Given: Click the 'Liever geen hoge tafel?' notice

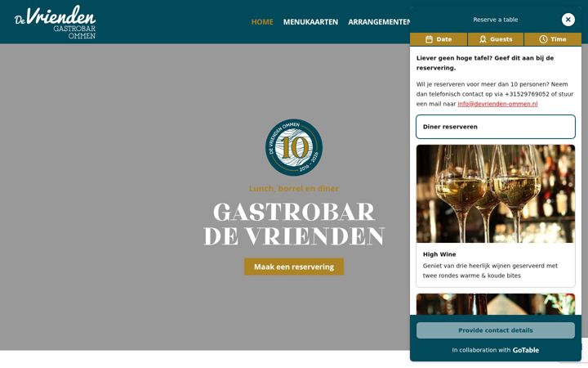Looking at the screenshot, I should pyautogui.click(x=485, y=63).
